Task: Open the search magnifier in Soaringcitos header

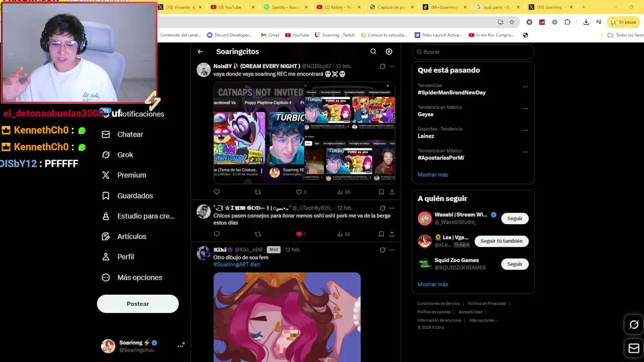Action: coord(373,52)
